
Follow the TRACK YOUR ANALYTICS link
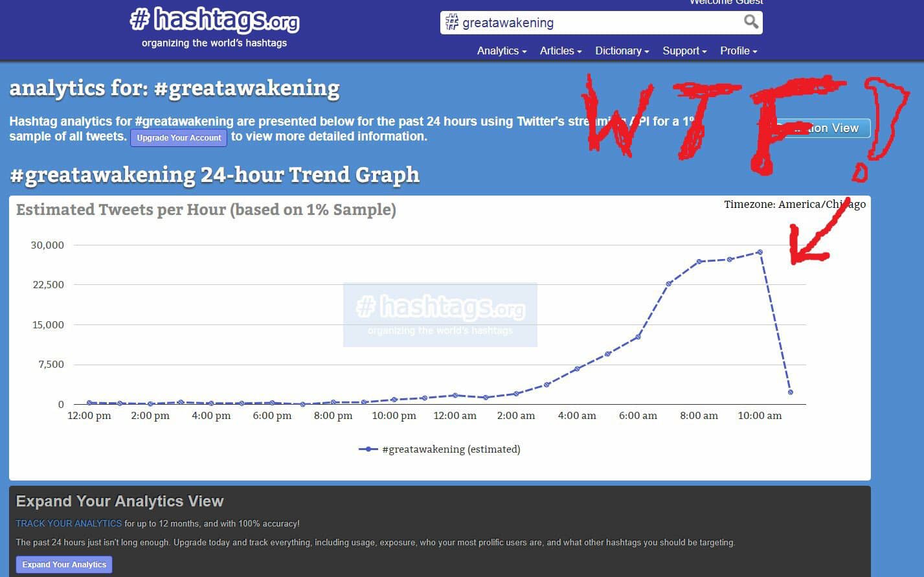(69, 523)
